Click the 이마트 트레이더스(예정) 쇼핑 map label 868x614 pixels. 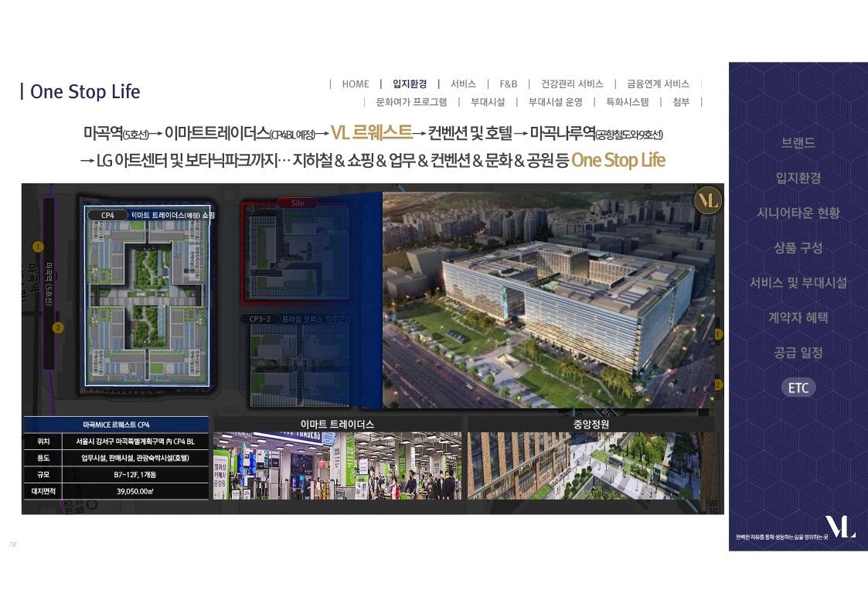(172, 215)
